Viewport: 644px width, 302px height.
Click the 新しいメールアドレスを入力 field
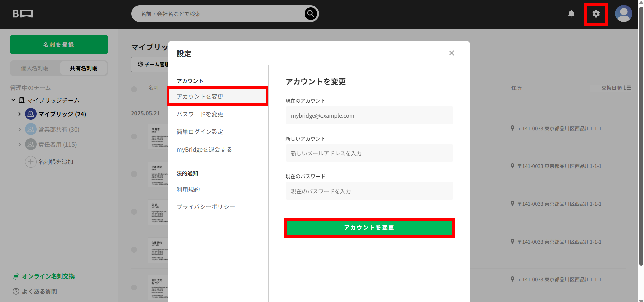[369, 153]
